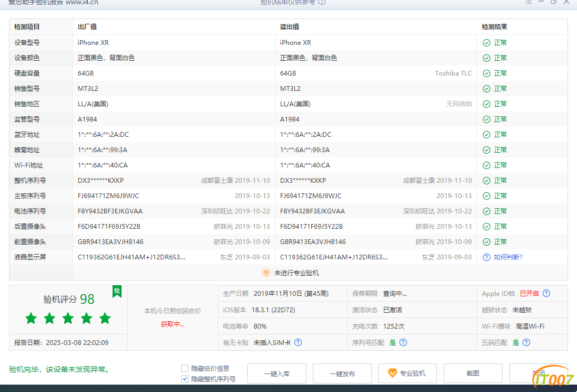Click the 一键发布 button

(x=342, y=374)
